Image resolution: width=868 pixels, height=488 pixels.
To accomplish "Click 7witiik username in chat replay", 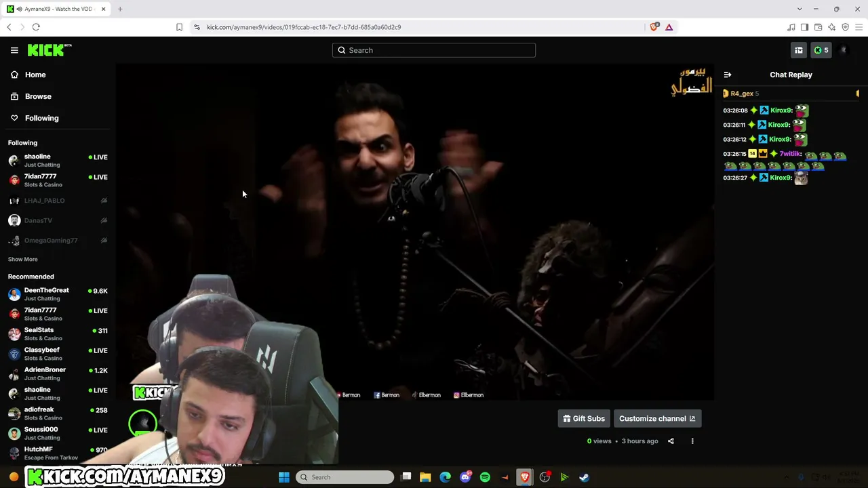I will (x=791, y=154).
